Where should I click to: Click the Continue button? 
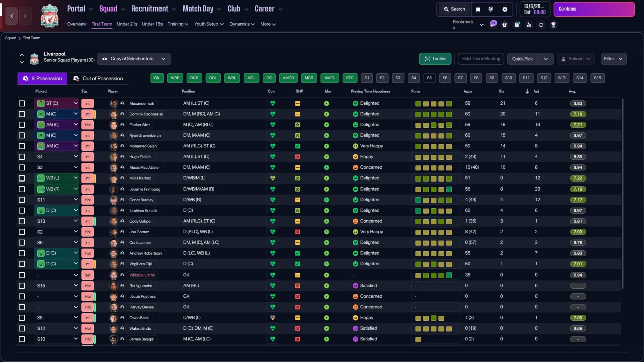(x=594, y=9)
